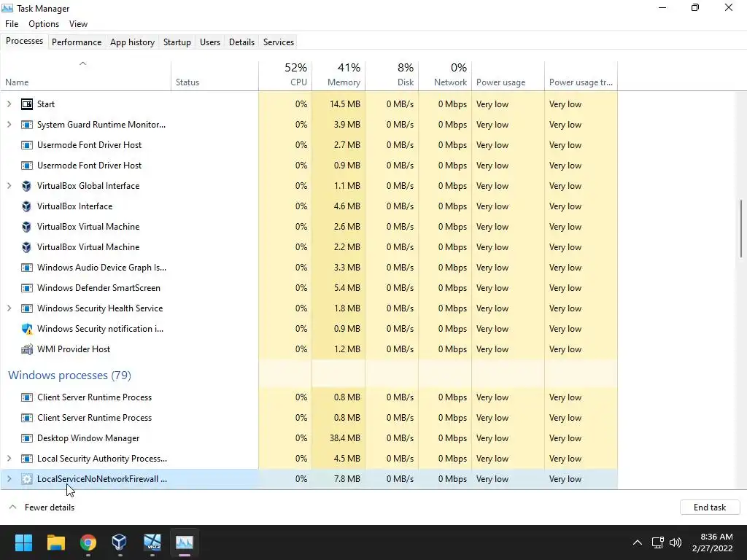747x560 pixels.
Task: Switch to the Details tab
Action: coord(241,42)
